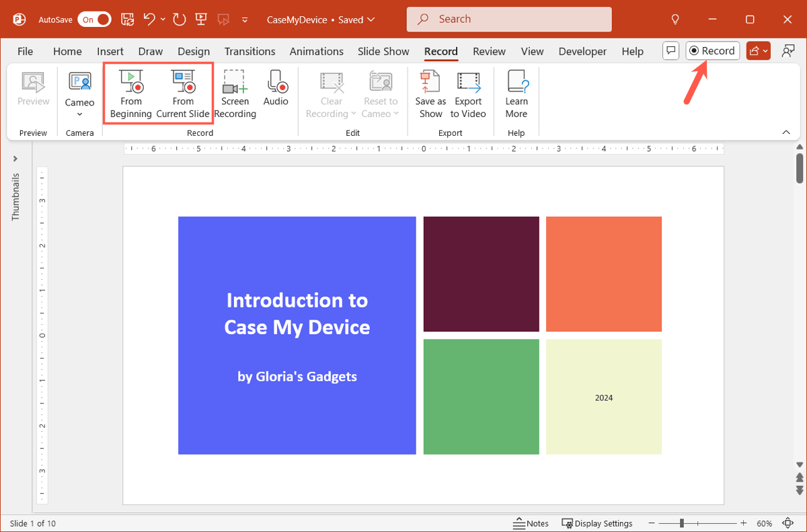Click Display Settings in status bar

(597, 523)
